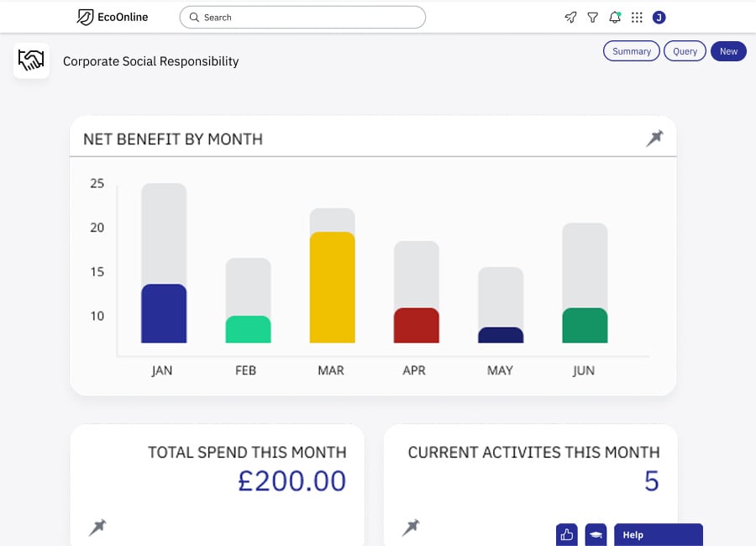
Task: Pin the Current Activities This Month card
Action: (x=411, y=528)
